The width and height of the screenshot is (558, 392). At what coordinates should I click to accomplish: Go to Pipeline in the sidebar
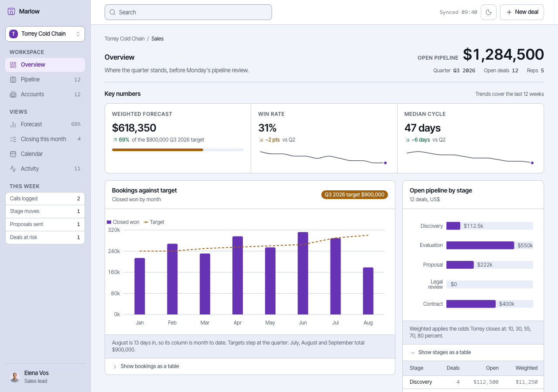click(x=45, y=80)
